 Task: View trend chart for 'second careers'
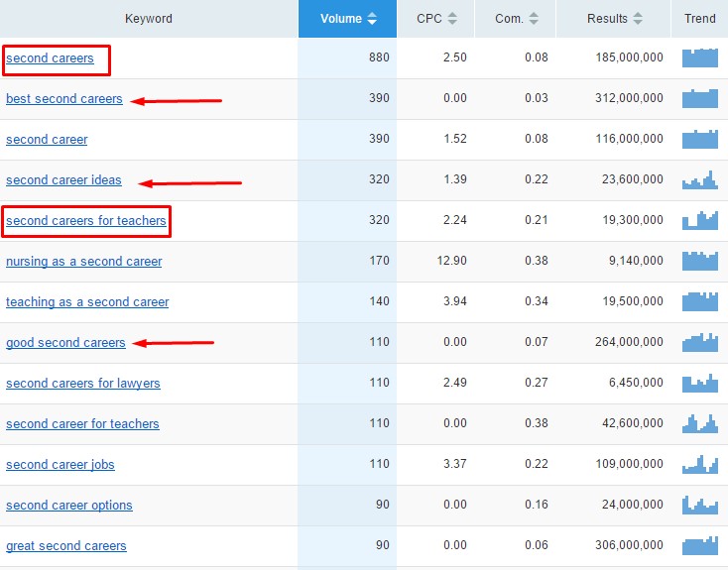699,57
